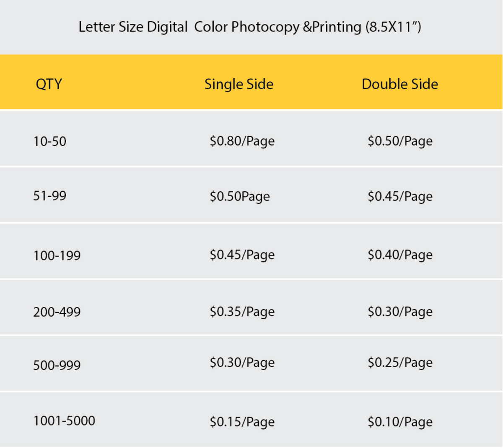Click the 500-999 quantity row label
This screenshot has width=503, height=448.
point(57,365)
